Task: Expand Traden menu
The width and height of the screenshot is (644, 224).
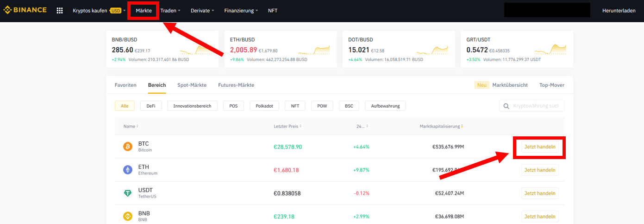Action: 170,10
